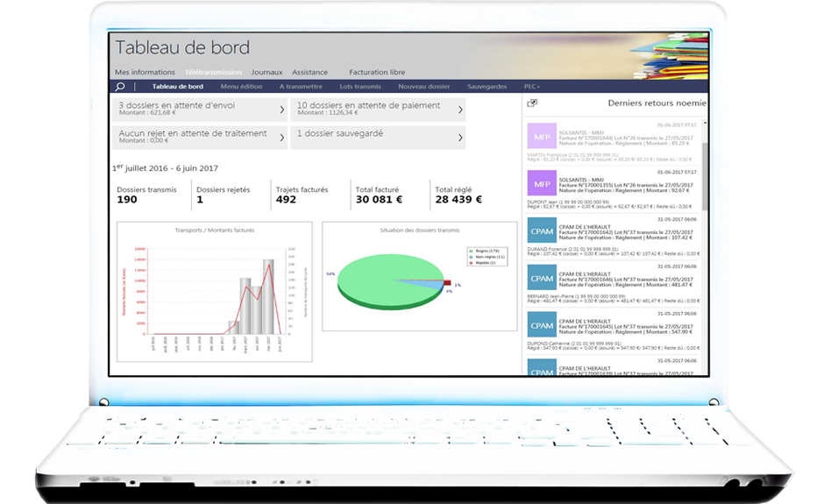The image size is (824, 504).
Task: Click the CPAM badge for BERNARD Jean-Pierre
Action: pos(542,278)
